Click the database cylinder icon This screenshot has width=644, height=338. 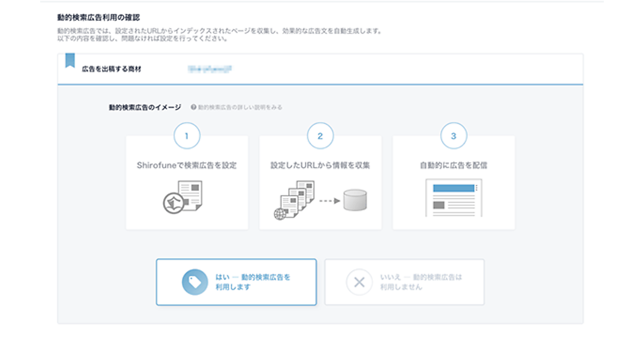[355, 201]
